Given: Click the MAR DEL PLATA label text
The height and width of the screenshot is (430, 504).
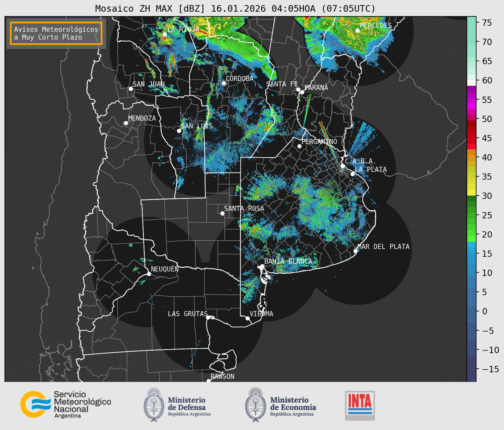Looking at the screenshot, I should pos(383,247).
